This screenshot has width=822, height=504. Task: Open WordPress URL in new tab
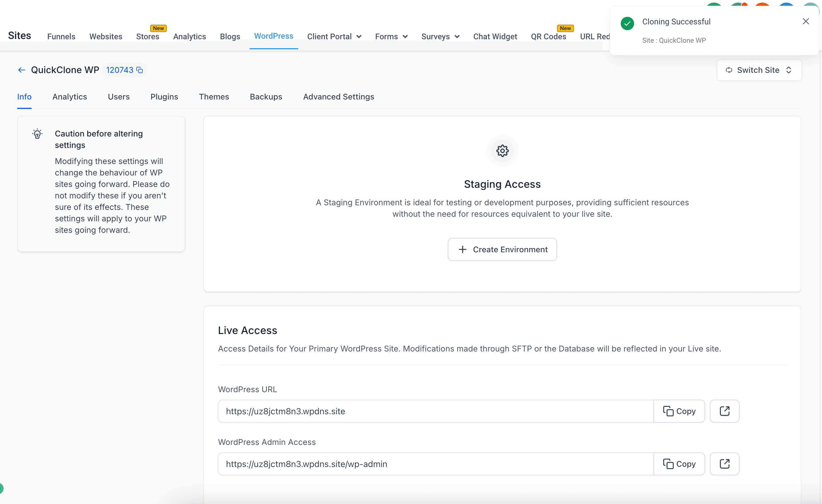(724, 411)
